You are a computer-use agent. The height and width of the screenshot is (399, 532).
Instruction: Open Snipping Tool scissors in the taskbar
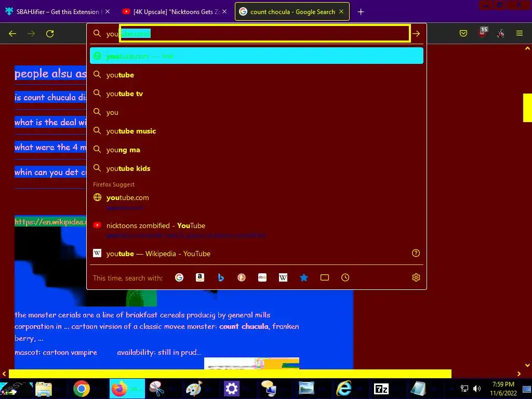click(x=156, y=389)
